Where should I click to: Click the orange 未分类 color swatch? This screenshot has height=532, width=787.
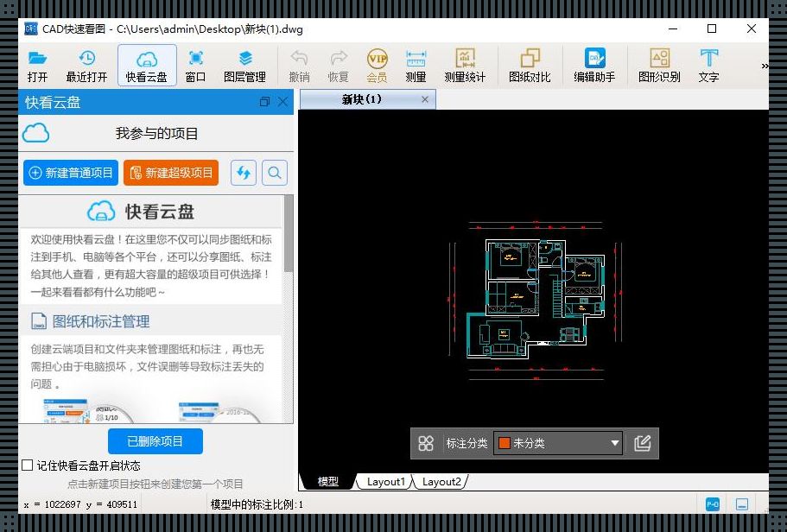click(x=504, y=443)
